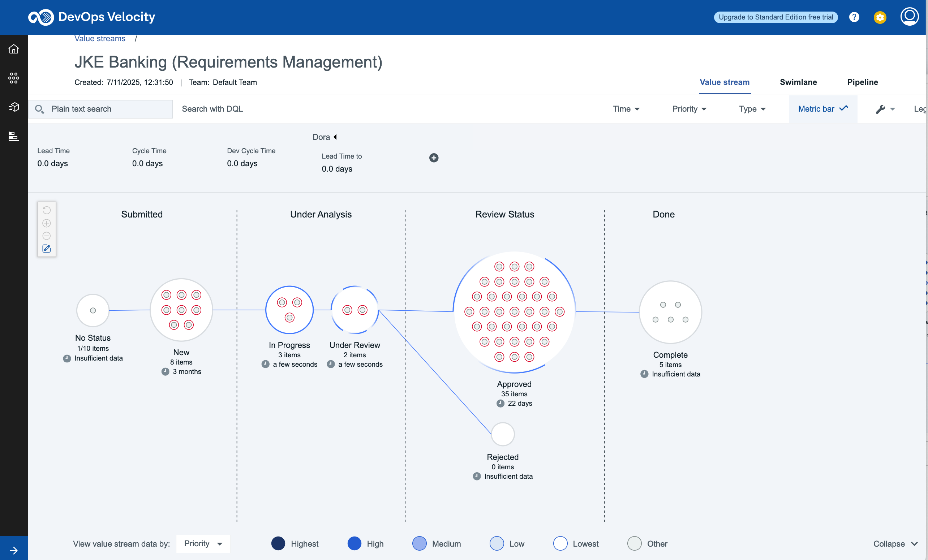This screenshot has height=560, width=928.
Task: Click the Highest priority color swatch
Action: coord(278,543)
